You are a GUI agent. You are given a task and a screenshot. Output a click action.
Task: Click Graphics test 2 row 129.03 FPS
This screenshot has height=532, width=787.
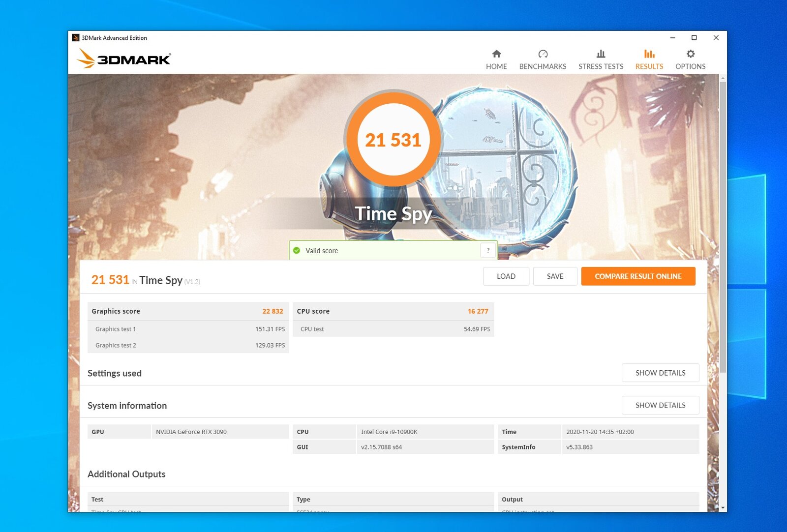(188, 345)
